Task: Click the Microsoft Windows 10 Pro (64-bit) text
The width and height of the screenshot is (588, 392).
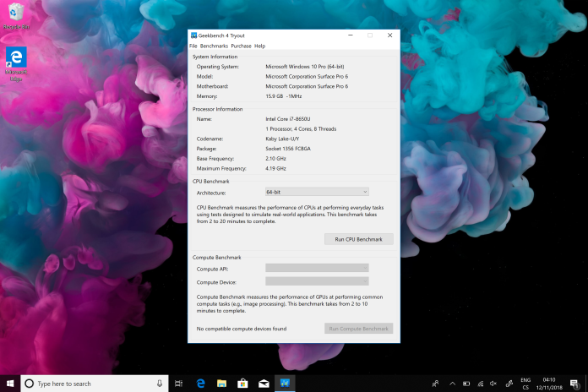Action: click(305, 67)
